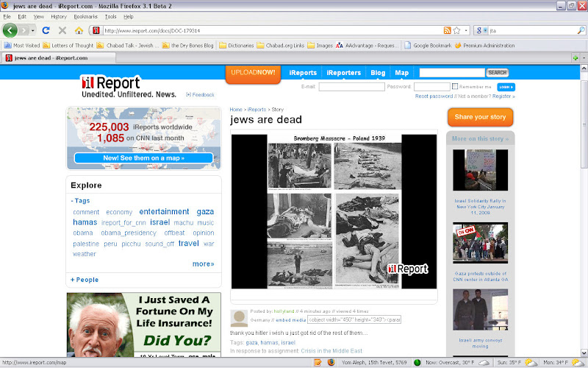Open the Chabad.org Links bookmark folder
588x368 pixels.
click(281, 46)
